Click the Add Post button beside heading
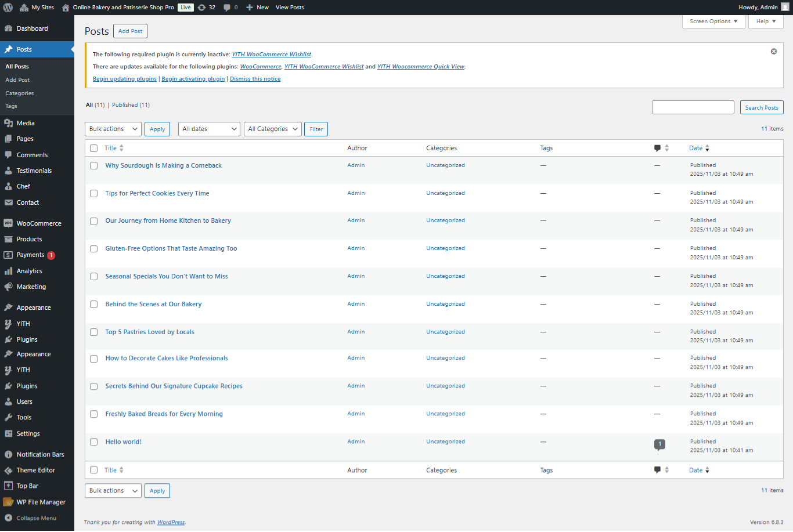793x532 pixels. 130,31
